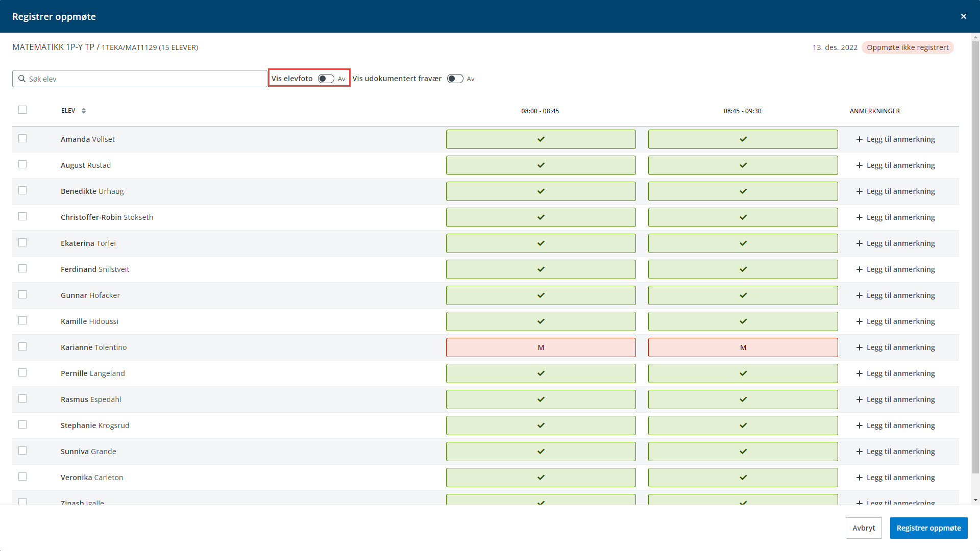Check the box for Amanda Vollset
The width and height of the screenshot is (980, 551).
pyautogui.click(x=22, y=138)
